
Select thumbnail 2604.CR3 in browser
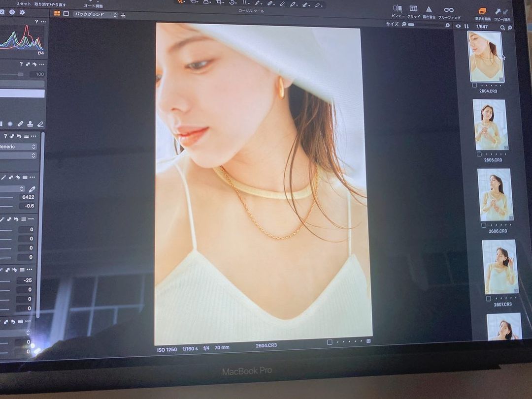(486, 56)
